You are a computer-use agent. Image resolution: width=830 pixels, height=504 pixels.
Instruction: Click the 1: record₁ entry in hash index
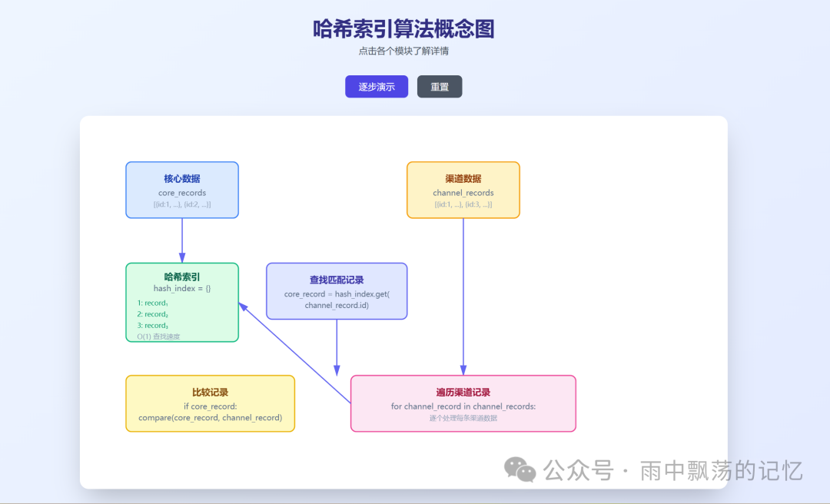tap(154, 303)
